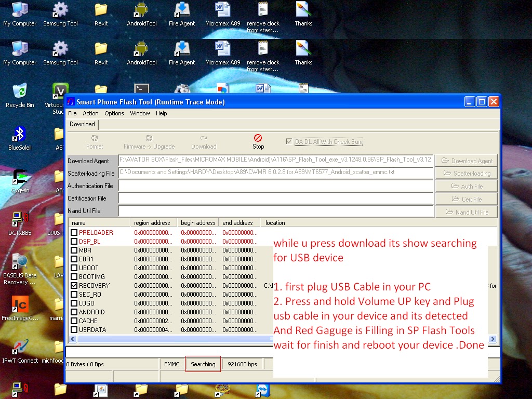
Task: Click the partition list left scroll arrow
Action: [x=73, y=339]
